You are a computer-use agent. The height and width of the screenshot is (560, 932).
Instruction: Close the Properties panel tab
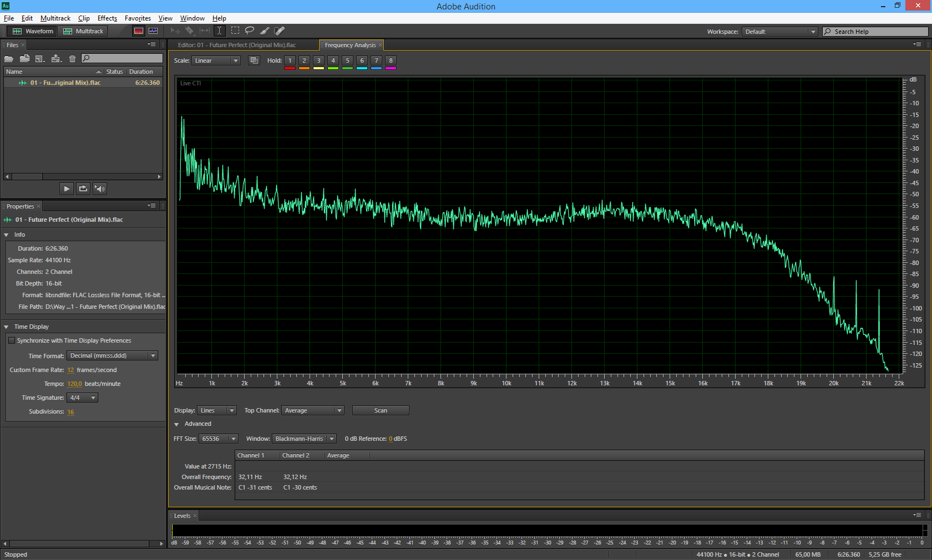coord(38,206)
